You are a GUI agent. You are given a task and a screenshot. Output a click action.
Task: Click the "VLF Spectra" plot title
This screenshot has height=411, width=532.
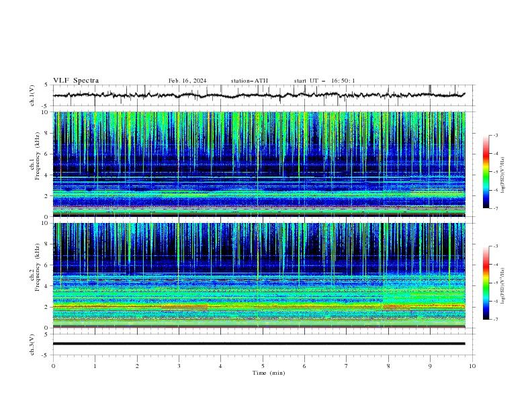(76, 81)
